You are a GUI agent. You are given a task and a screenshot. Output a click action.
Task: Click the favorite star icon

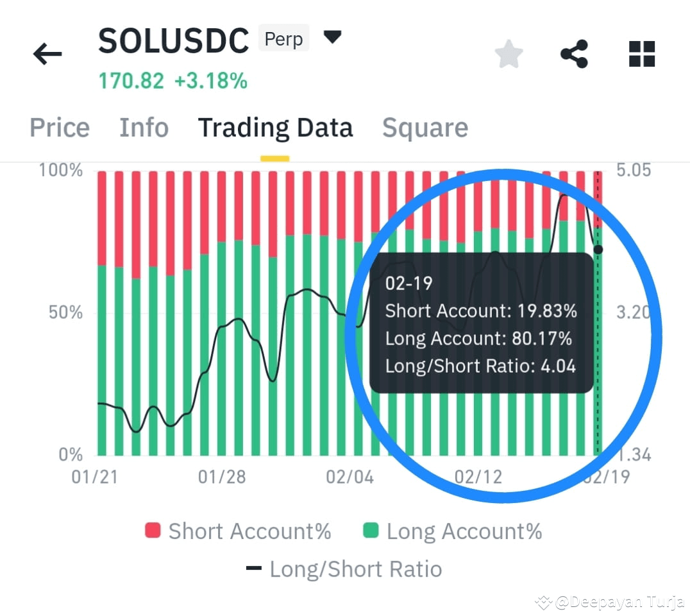509,53
